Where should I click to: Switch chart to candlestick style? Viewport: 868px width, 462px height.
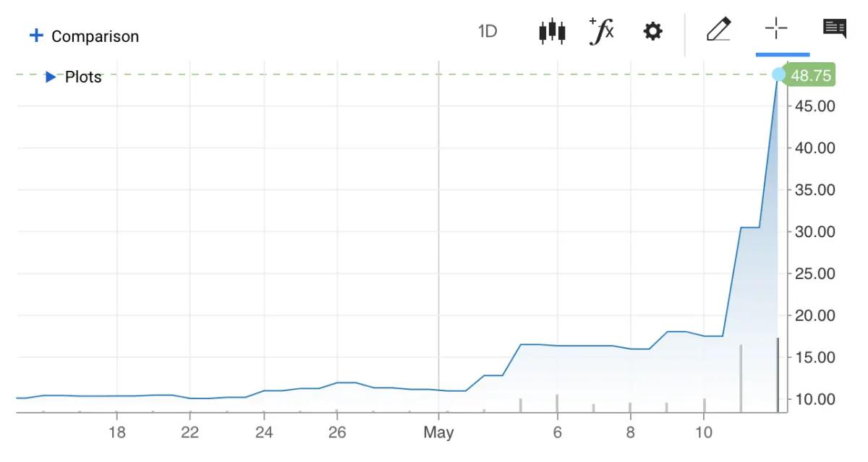(552, 31)
